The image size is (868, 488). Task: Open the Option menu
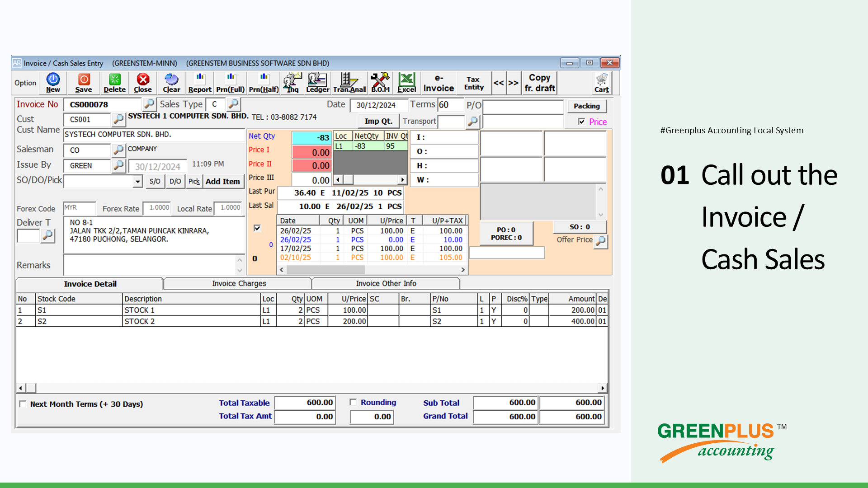click(25, 83)
